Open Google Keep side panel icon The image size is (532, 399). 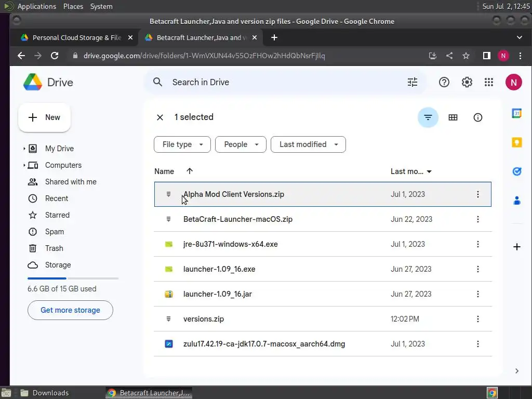pyautogui.click(x=516, y=142)
